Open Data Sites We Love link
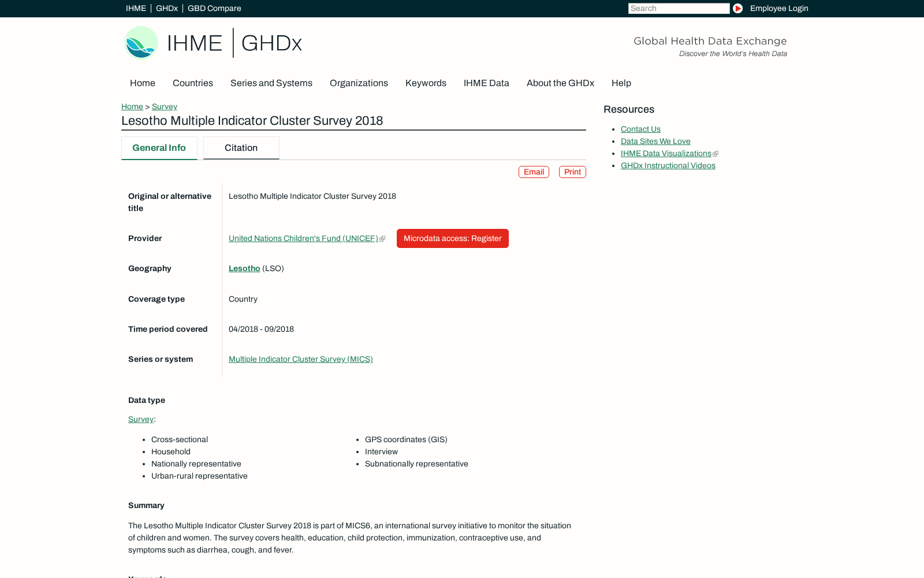Screen dimensions: 924x578 point(655,142)
